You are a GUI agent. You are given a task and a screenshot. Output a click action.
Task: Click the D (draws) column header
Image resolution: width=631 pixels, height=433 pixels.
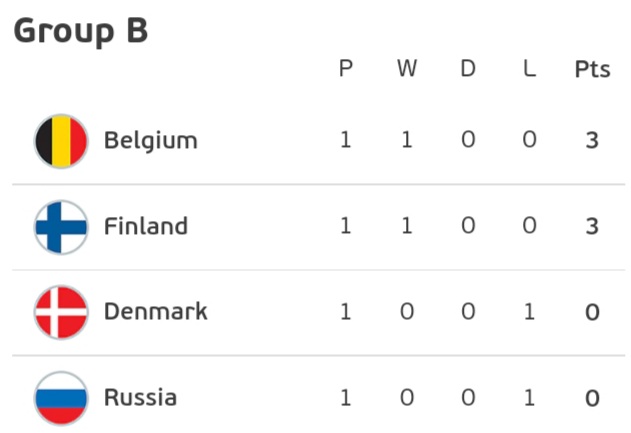tap(468, 70)
